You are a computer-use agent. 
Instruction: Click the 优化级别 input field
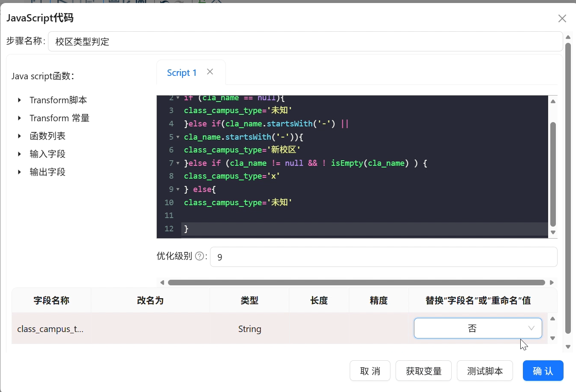[384, 257]
